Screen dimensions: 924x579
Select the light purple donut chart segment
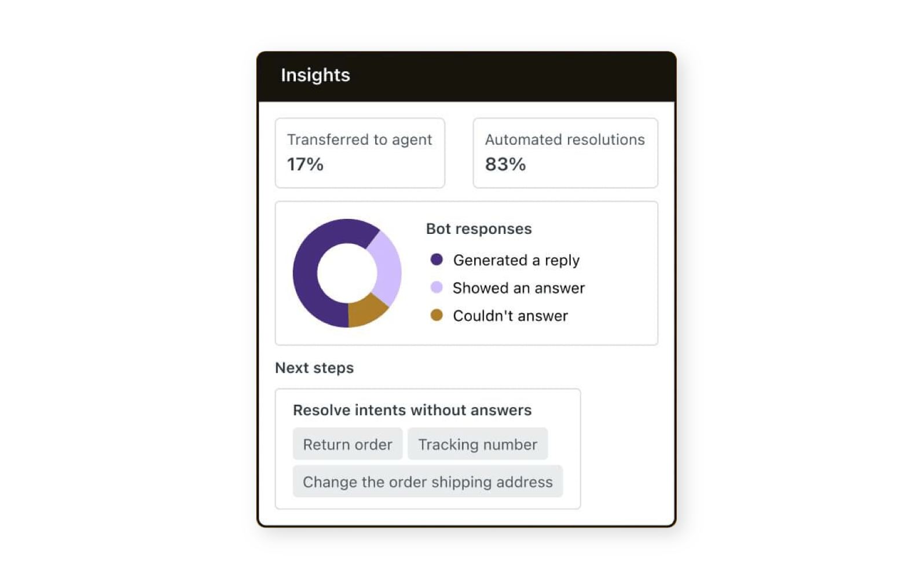tap(387, 266)
